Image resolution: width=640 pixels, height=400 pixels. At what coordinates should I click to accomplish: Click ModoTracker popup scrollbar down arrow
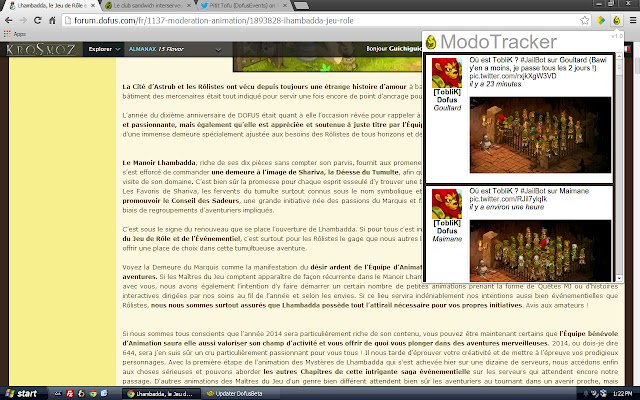(619, 278)
